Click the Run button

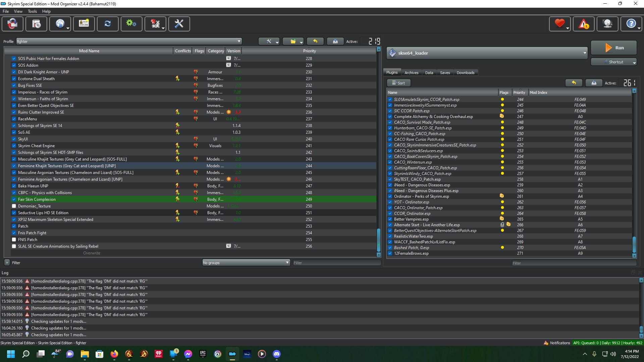614,48
